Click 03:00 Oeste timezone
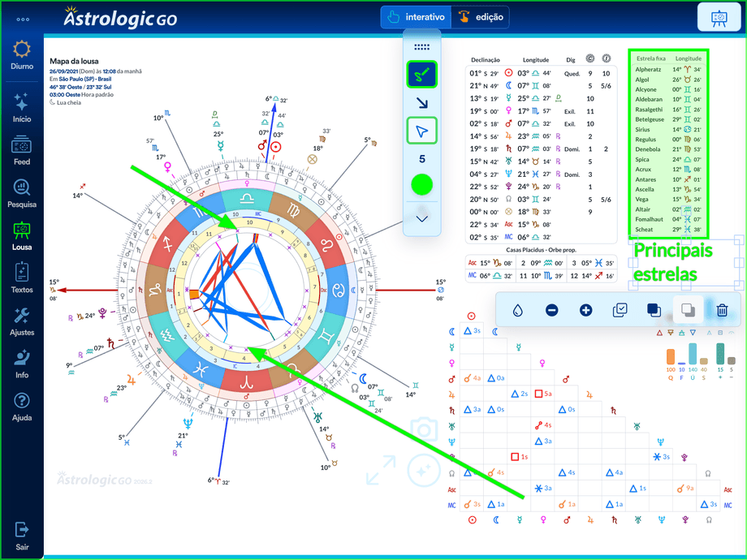 65,94
